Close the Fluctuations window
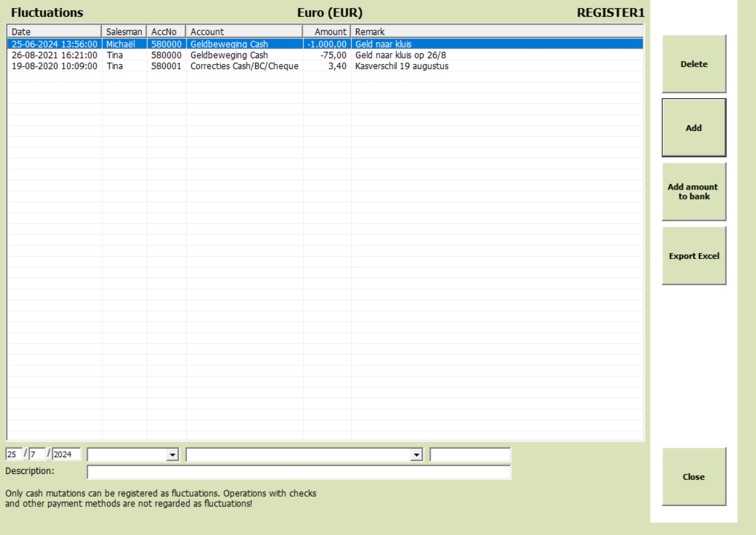Screen dimensions: 756x535 (x=694, y=477)
